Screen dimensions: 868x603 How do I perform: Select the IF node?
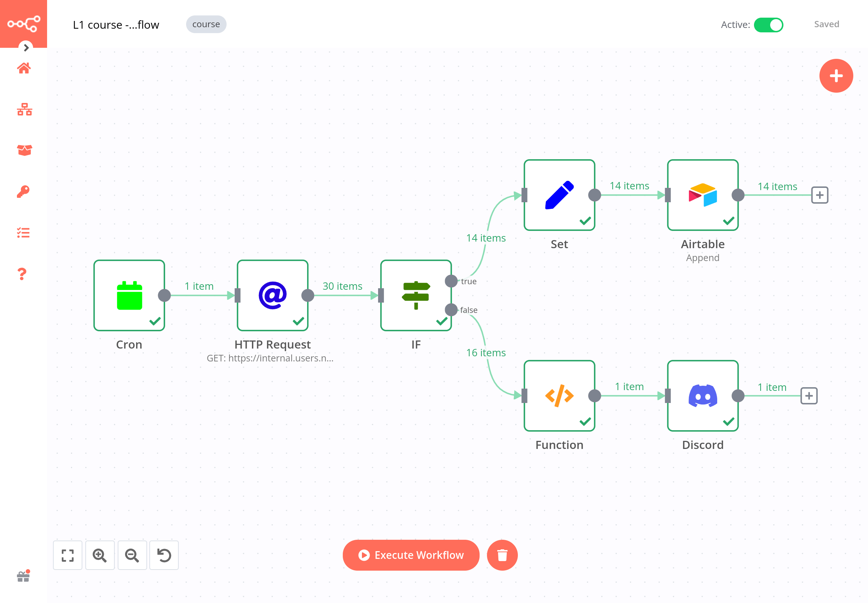tap(416, 296)
